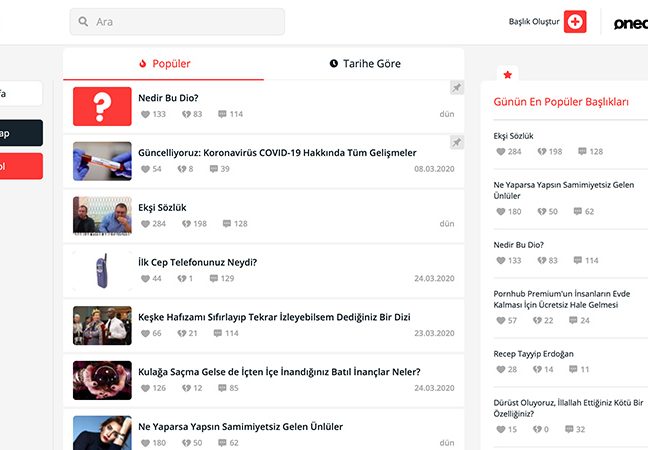This screenshot has height=450, width=648.
Task: Click the pin icon on Koronavirüs COVID-19 row
Action: pyautogui.click(x=457, y=143)
